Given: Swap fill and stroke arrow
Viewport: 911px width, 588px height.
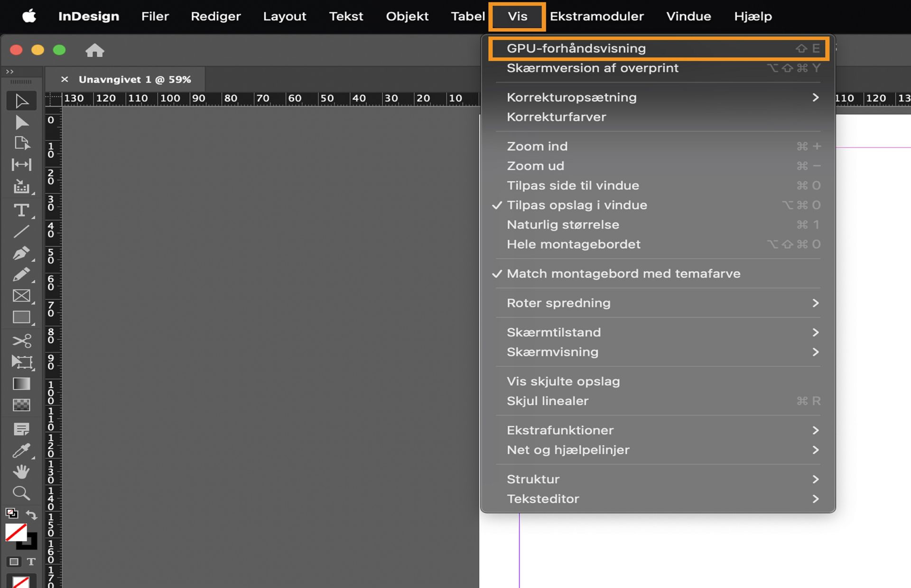Looking at the screenshot, I should click(x=31, y=514).
